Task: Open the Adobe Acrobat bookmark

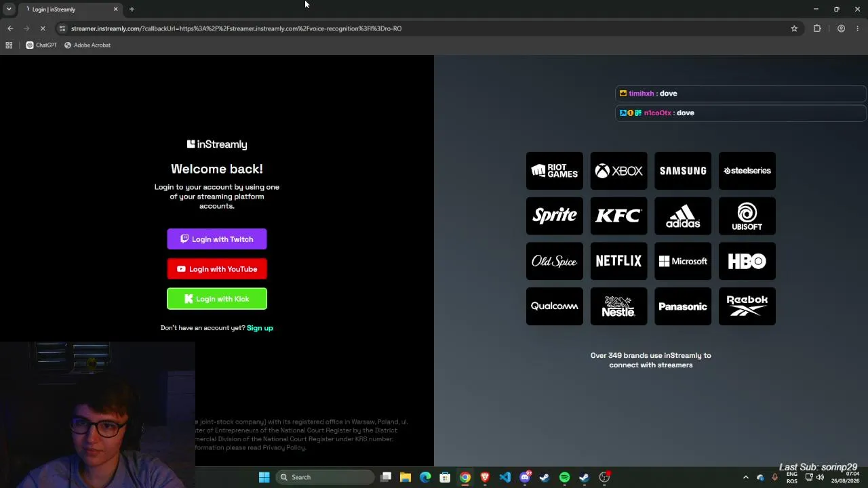Action: click(x=87, y=45)
